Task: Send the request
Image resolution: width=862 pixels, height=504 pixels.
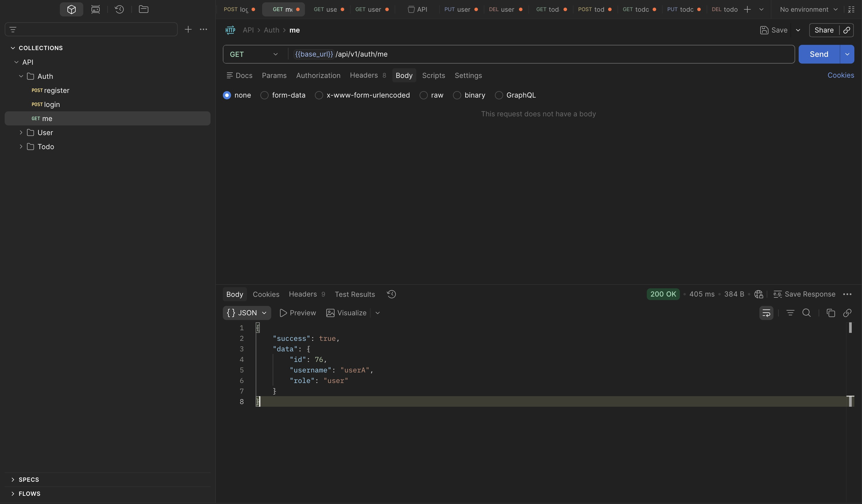Action: (819, 54)
